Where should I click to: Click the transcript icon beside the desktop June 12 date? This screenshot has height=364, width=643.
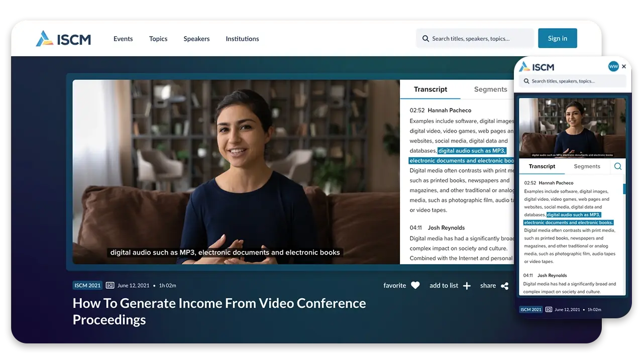(x=110, y=285)
